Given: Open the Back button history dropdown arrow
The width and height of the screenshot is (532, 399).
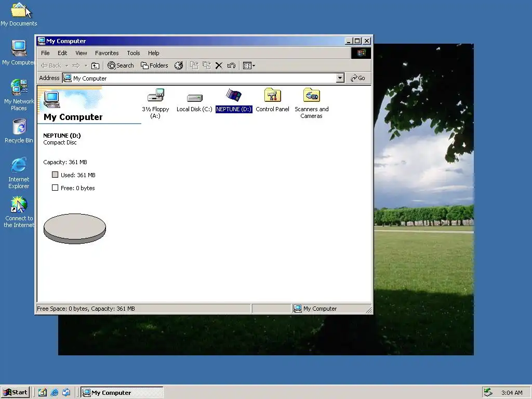Looking at the screenshot, I should [67, 65].
